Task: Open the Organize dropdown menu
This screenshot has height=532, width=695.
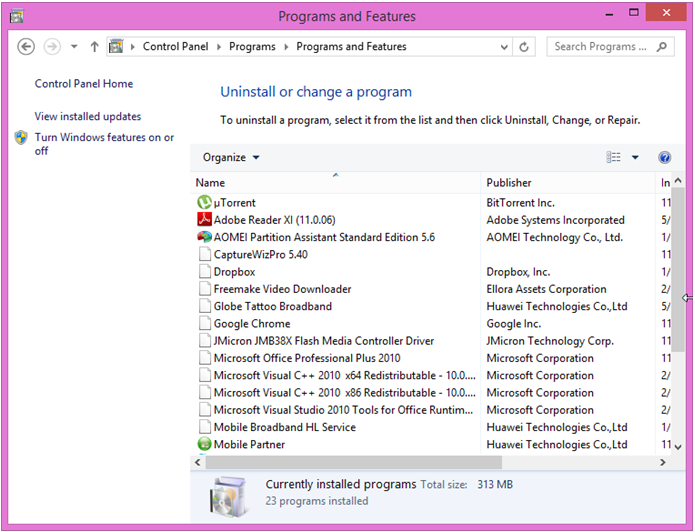Action: [231, 157]
